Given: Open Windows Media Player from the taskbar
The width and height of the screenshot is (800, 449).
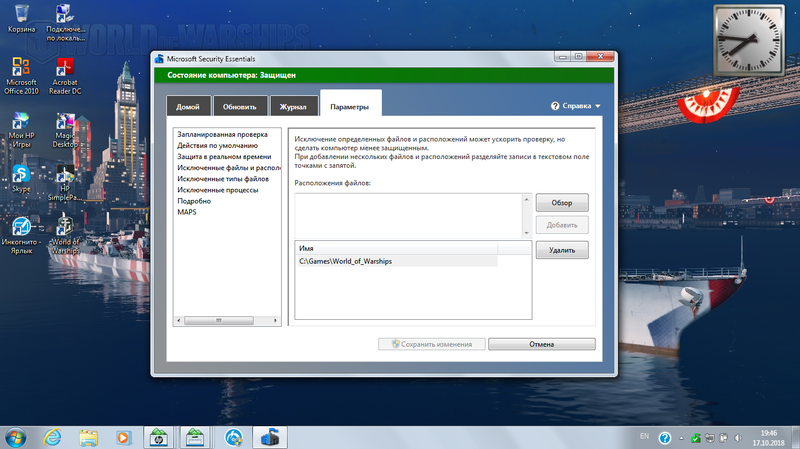Looking at the screenshot, I should (x=123, y=438).
